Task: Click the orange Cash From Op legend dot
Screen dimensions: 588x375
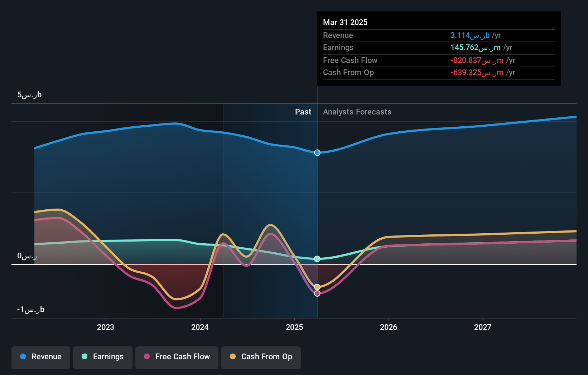Action: pyautogui.click(x=233, y=356)
